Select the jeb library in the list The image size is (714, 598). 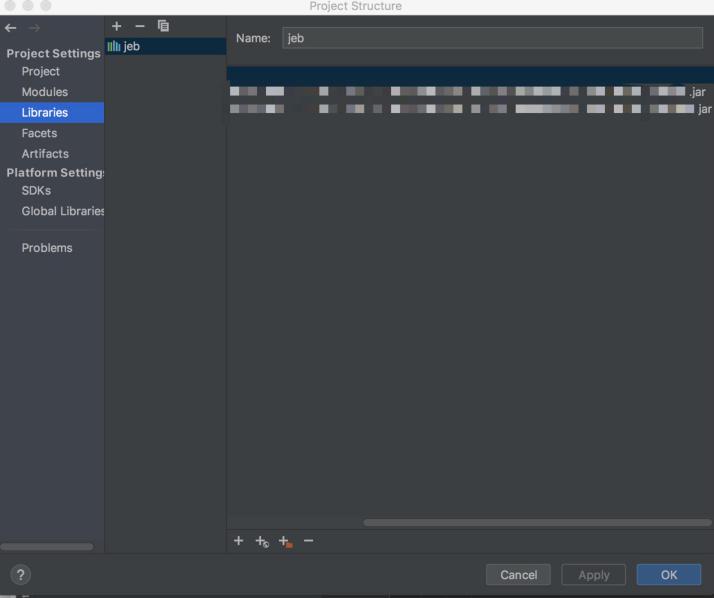pos(131,46)
